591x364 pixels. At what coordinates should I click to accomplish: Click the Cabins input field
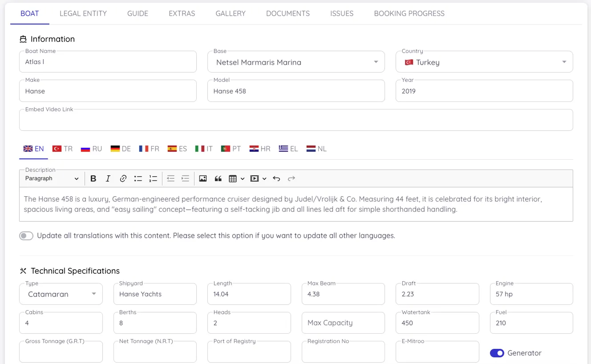(61, 323)
